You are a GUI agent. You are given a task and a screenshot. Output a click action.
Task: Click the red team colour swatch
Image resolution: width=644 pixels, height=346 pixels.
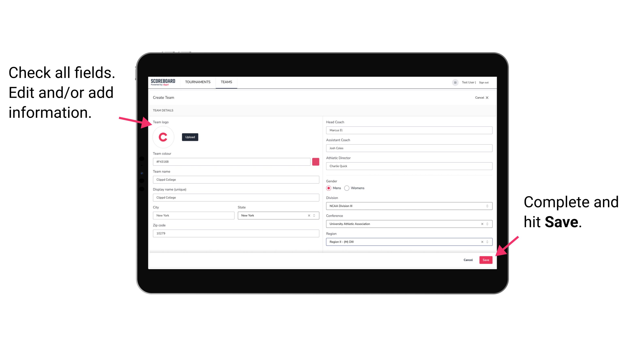point(316,161)
